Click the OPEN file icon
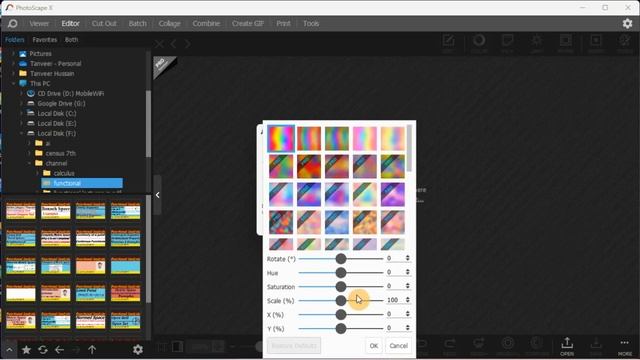This screenshot has width=640, height=360. tap(567, 346)
